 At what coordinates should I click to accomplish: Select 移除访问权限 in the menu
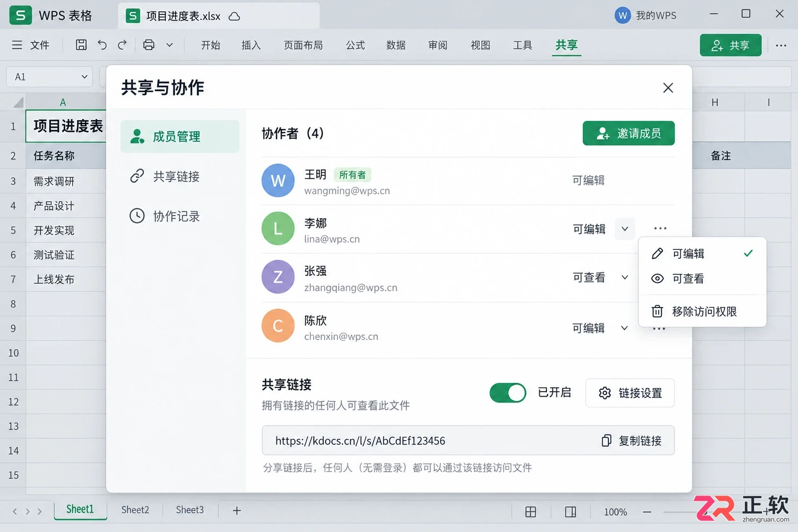coord(702,311)
